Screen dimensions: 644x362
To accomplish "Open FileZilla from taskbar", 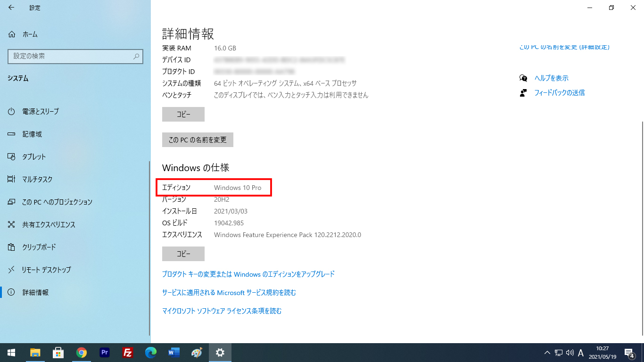I will click(127, 353).
